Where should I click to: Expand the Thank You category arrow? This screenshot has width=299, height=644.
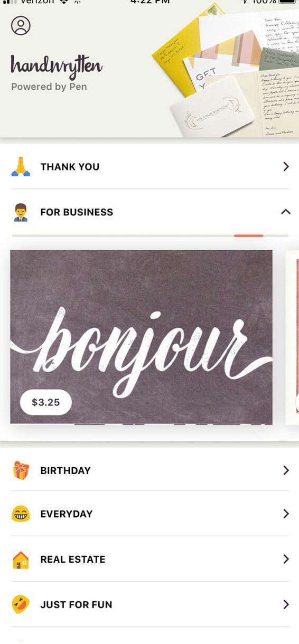click(x=286, y=167)
